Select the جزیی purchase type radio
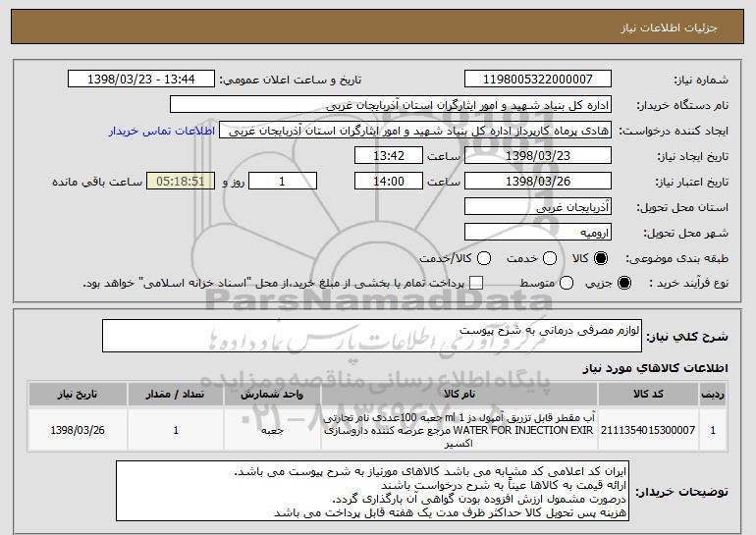The height and width of the screenshot is (535, 756). [x=623, y=284]
